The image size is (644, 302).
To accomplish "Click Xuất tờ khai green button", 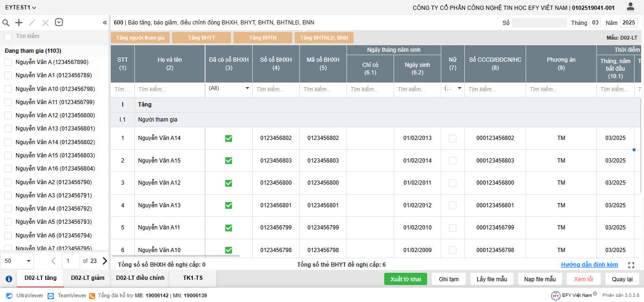I will [x=405, y=279].
